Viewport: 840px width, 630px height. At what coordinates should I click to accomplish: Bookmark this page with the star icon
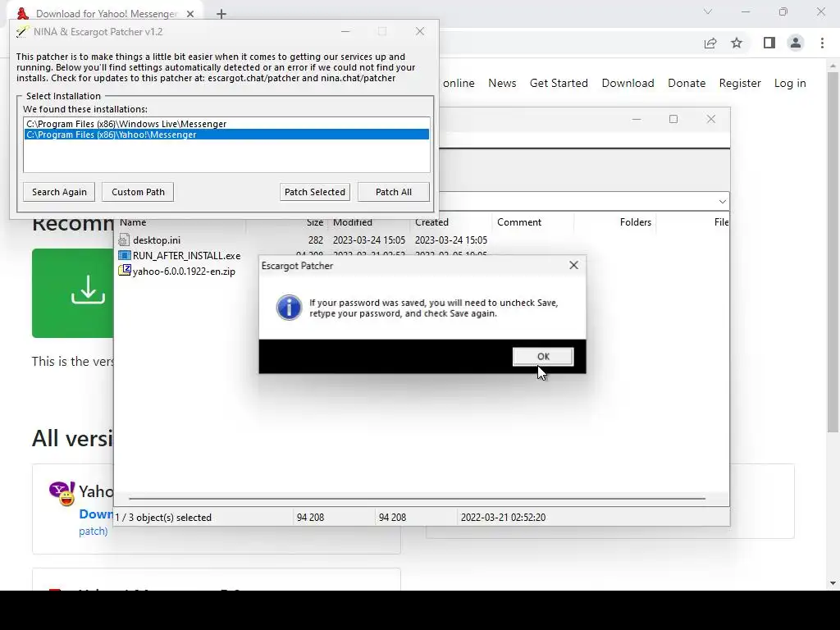737,43
